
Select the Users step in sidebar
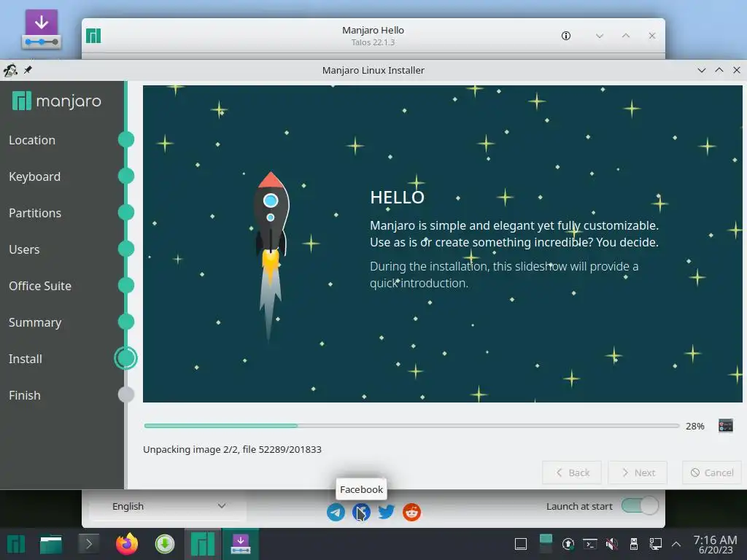[24, 249]
